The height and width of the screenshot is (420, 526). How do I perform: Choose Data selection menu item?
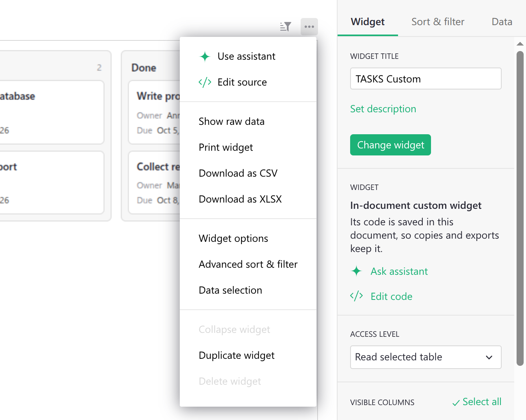[x=248, y=290]
